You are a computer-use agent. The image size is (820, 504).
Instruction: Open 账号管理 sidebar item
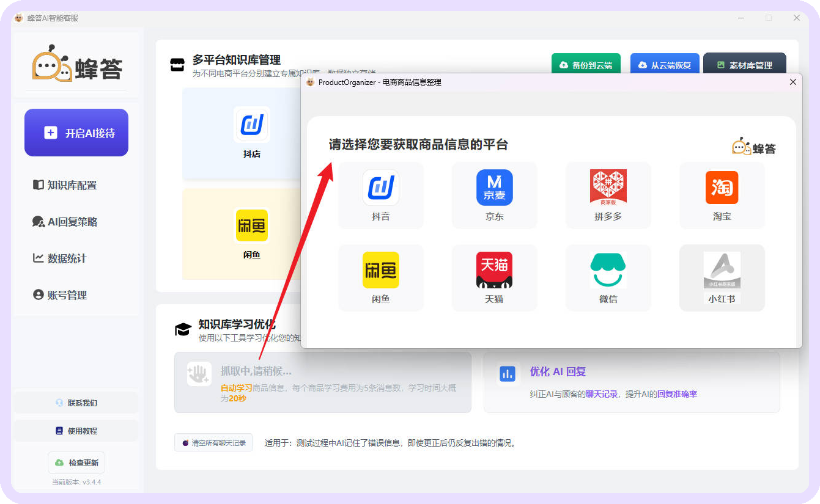67,295
